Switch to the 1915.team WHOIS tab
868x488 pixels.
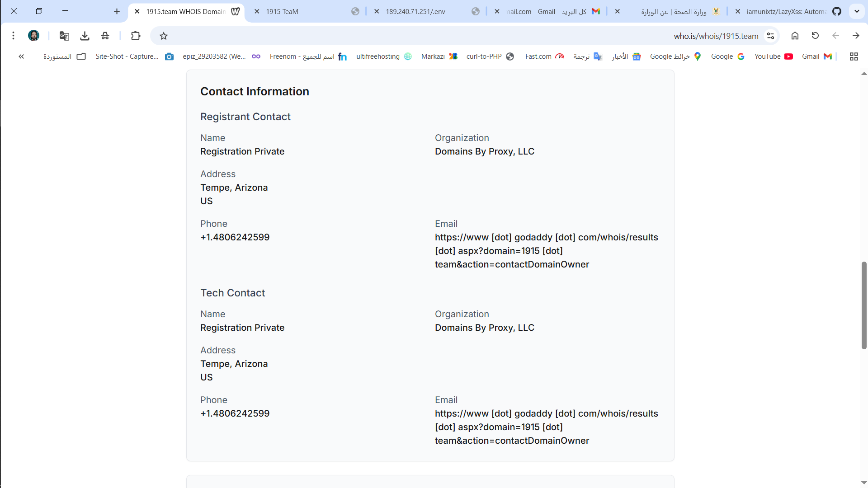coord(185,11)
